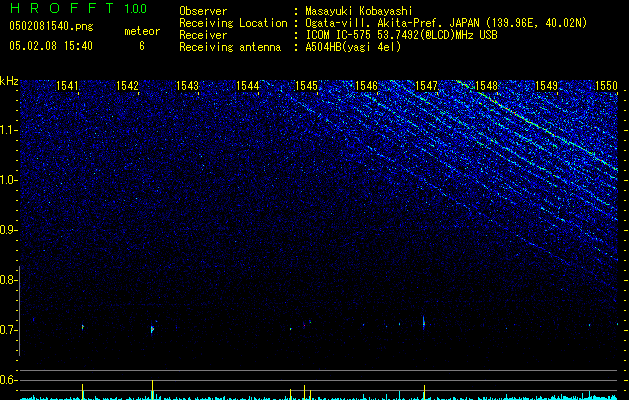Click the 1542 time axis marker
This screenshot has width=629, height=400.
(x=127, y=86)
